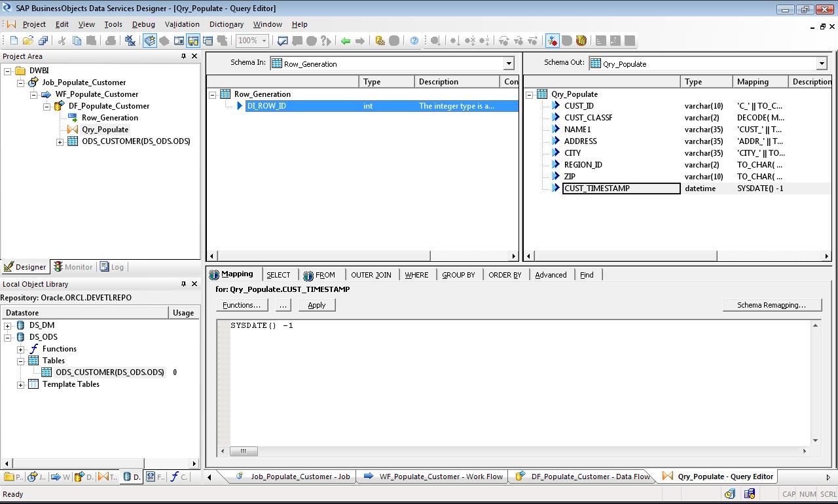Click the SELECT tab

coord(278,275)
